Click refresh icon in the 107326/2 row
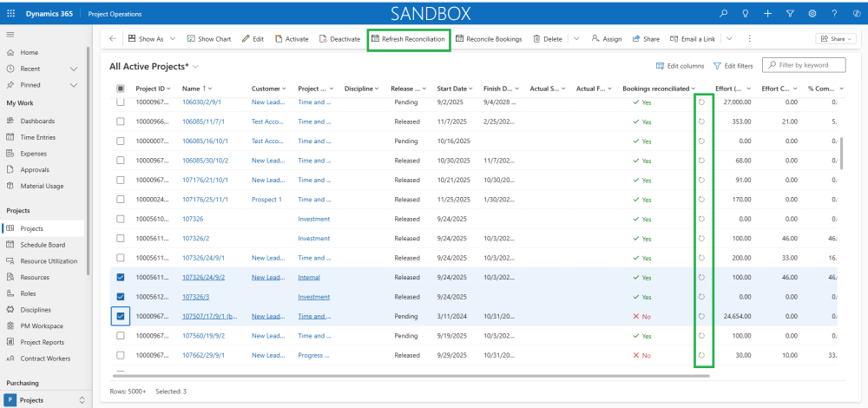This screenshot has height=408, width=868. [702, 239]
